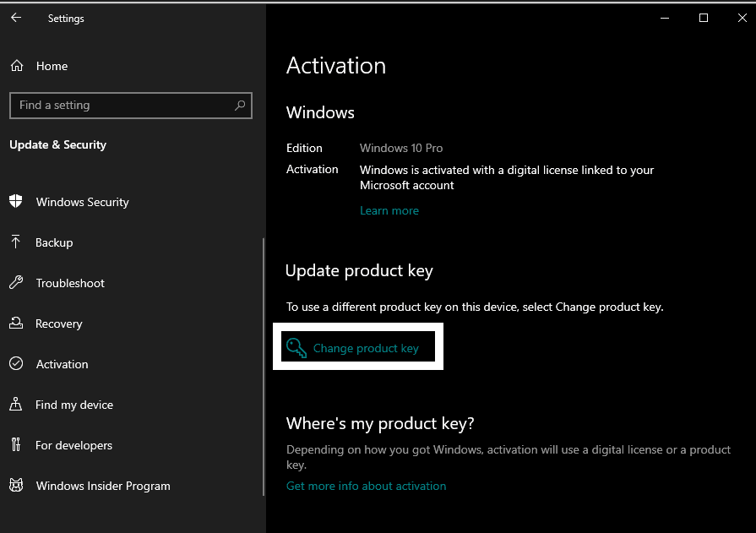Click the sidebar vertical scrollbar
Viewport: 756px width, 533px height.
tap(264, 367)
